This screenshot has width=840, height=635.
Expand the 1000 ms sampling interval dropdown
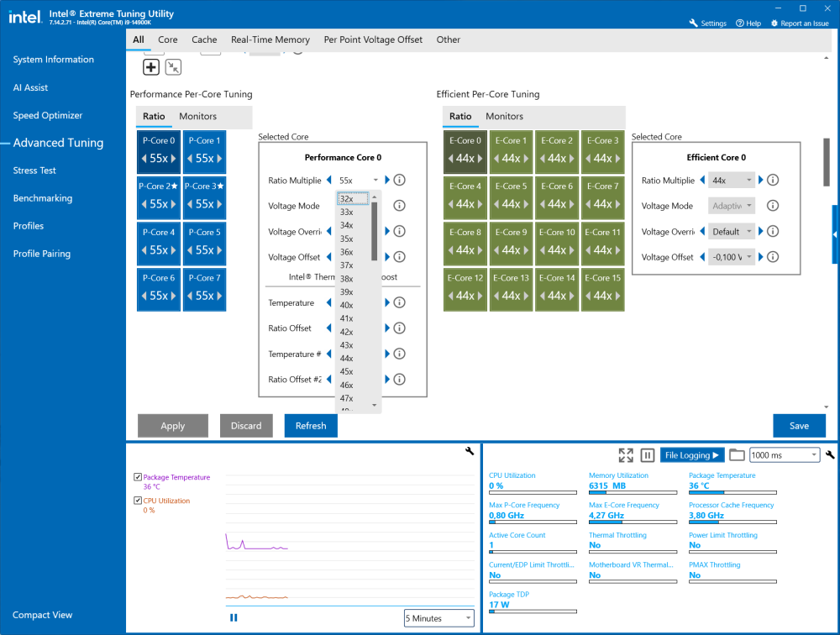point(785,455)
